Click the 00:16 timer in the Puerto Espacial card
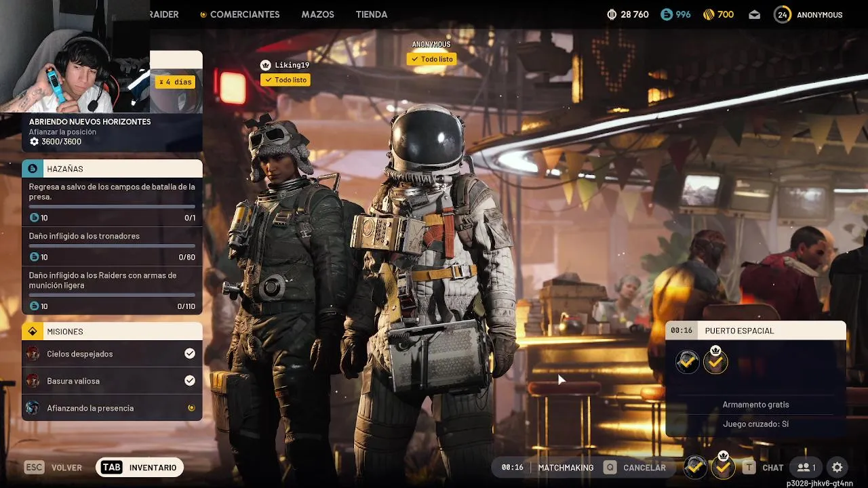This screenshot has width=868, height=488. pyautogui.click(x=682, y=331)
